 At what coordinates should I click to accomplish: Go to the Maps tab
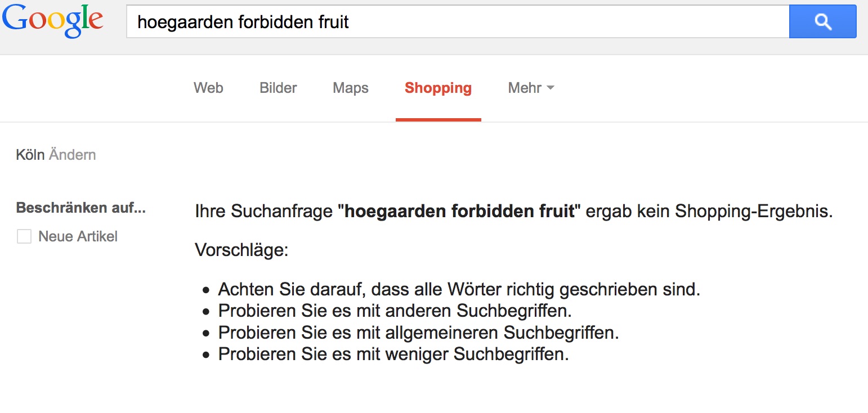point(350,88)
